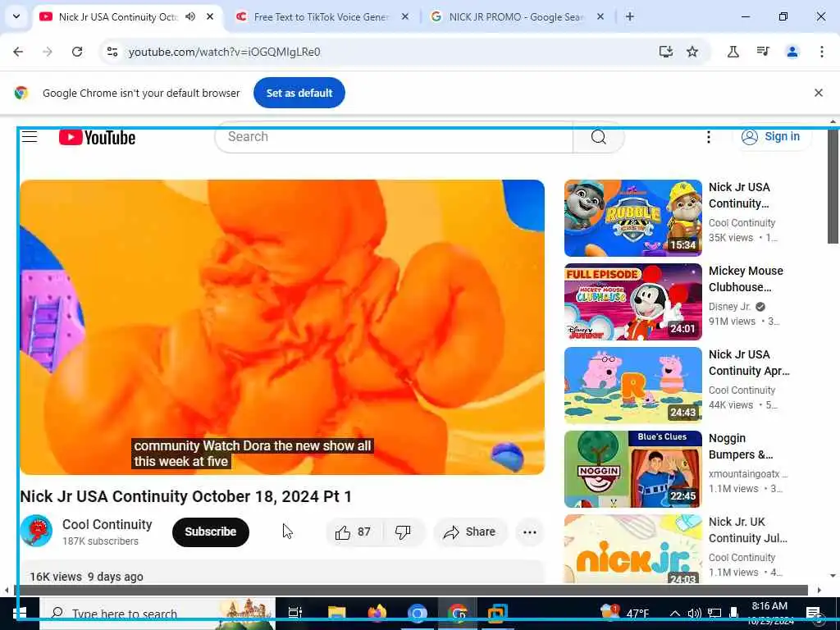Click the taskbar search box
Image resolution: width=840 pixels, height=630 pixels.
pos(157,614)
